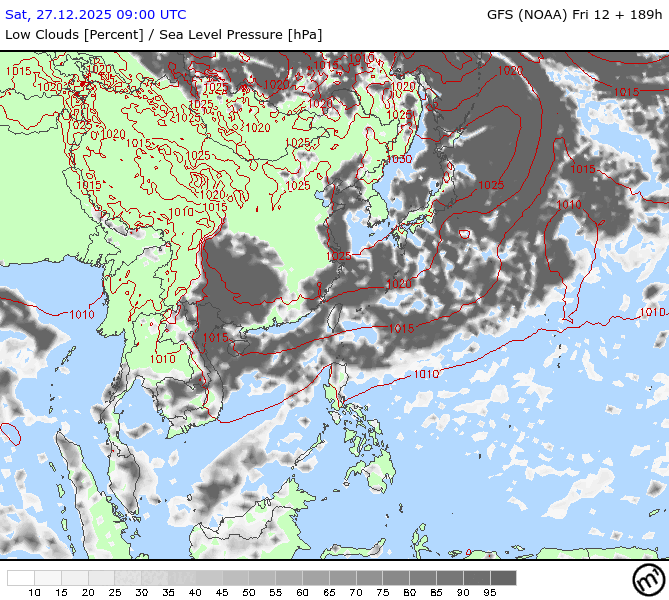Click the 1015 isobar label south of Taiwan
669x600 pixels.
pos(401,328)
